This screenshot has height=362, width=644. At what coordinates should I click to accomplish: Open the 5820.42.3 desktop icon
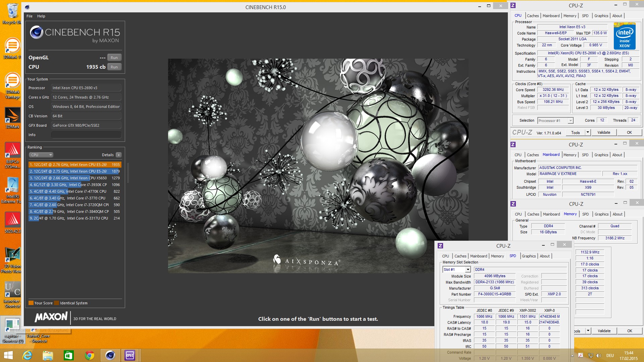12,223
